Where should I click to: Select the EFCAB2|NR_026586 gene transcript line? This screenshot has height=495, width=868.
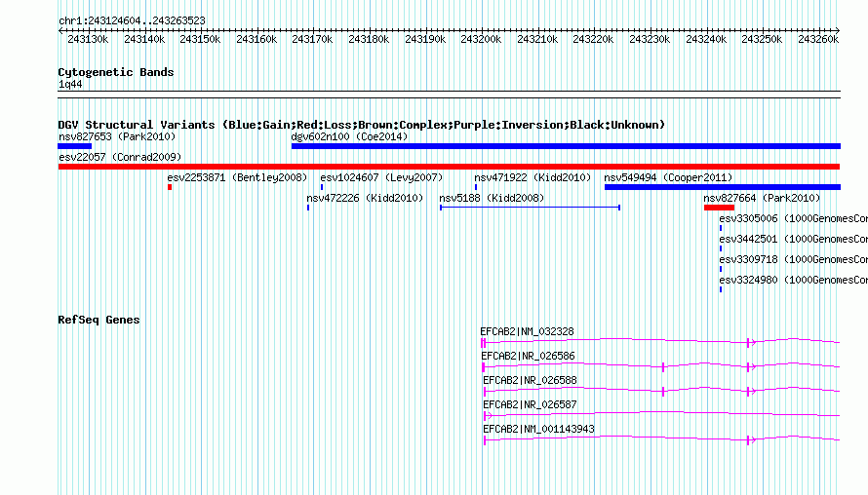[x=660, y=366]
